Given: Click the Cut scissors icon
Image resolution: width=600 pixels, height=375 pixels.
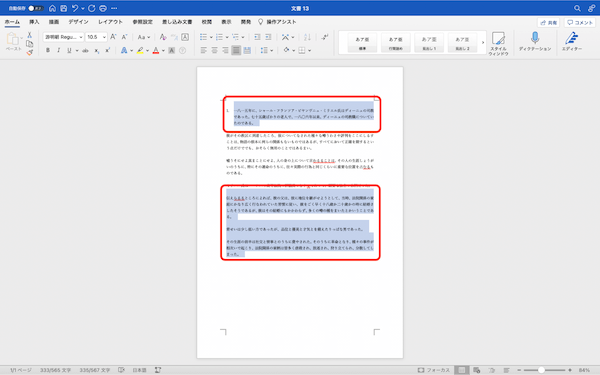Looking at the screenshot, I should click(29, 35).
